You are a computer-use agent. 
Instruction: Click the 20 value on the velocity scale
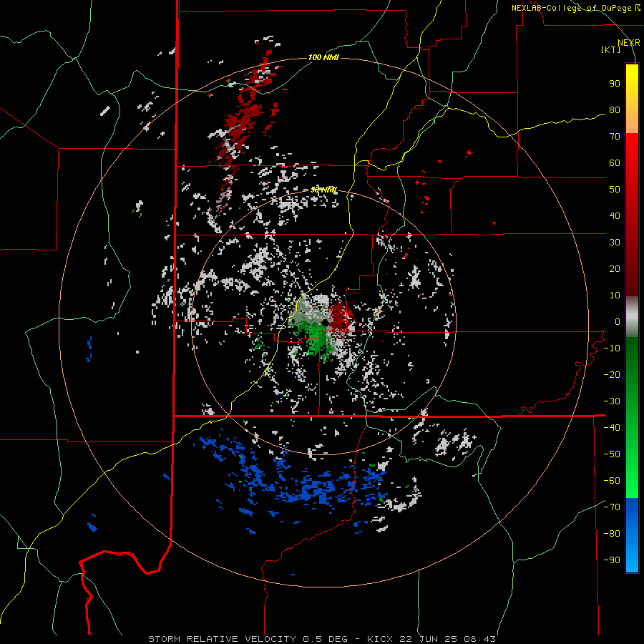[x=615, y=268]
